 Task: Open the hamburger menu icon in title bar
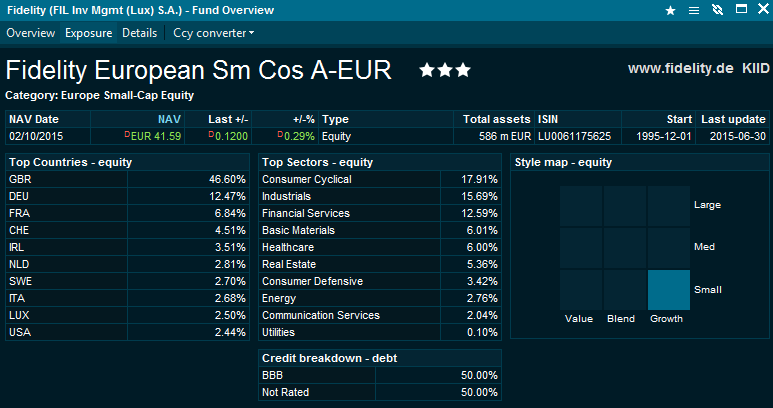pyautogui.click(x=694, y=10)
